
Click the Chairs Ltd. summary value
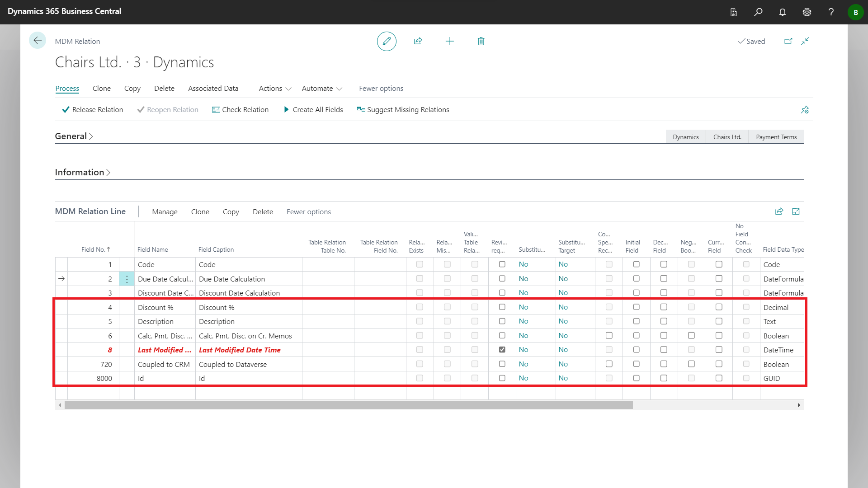coord(727,137)
